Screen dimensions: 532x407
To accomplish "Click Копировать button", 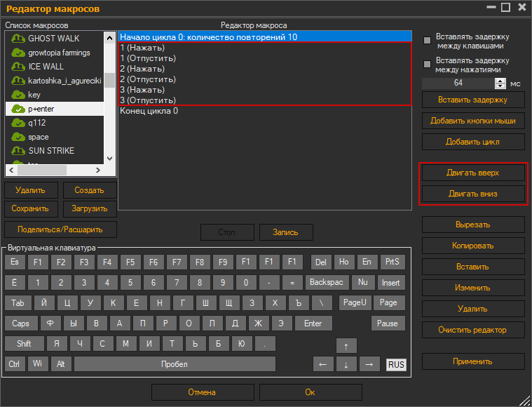I will (473, 246).
